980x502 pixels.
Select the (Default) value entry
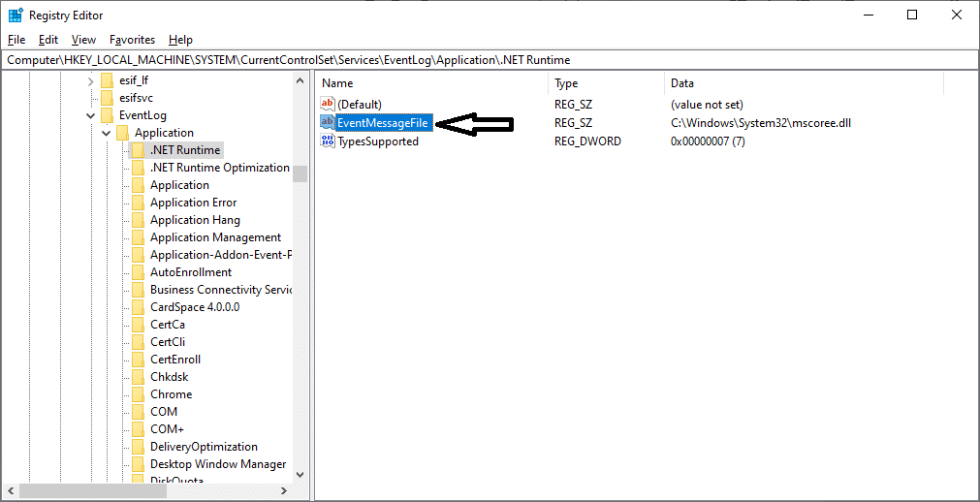click(x=360, y=105)
